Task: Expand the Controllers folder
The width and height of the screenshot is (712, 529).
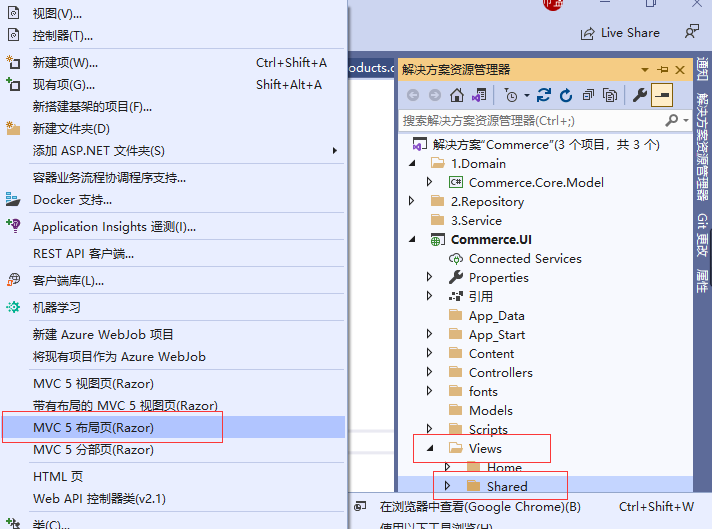Action: [x=430, y=372]
